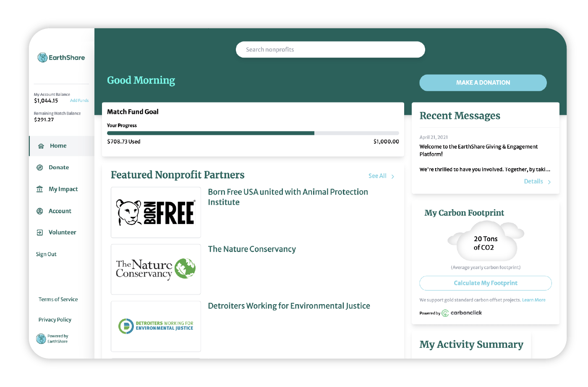Select Sign Out in the sidebar
The width and height of the screenshot is (588, 387).
point(46,254)
